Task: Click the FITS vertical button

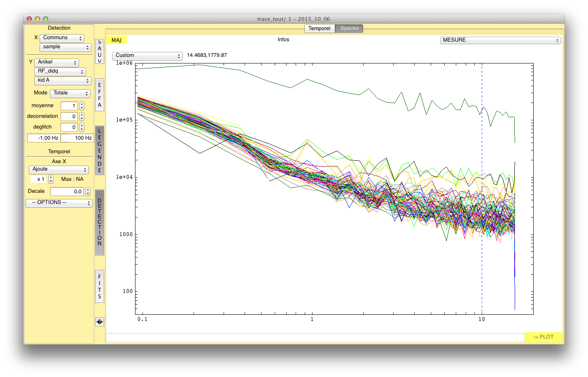Action: 99,286
